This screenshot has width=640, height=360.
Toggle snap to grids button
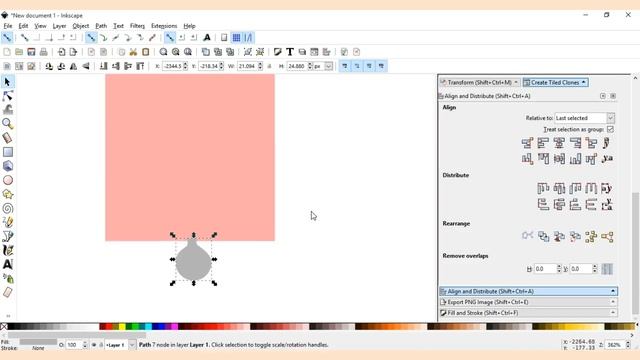236,38
